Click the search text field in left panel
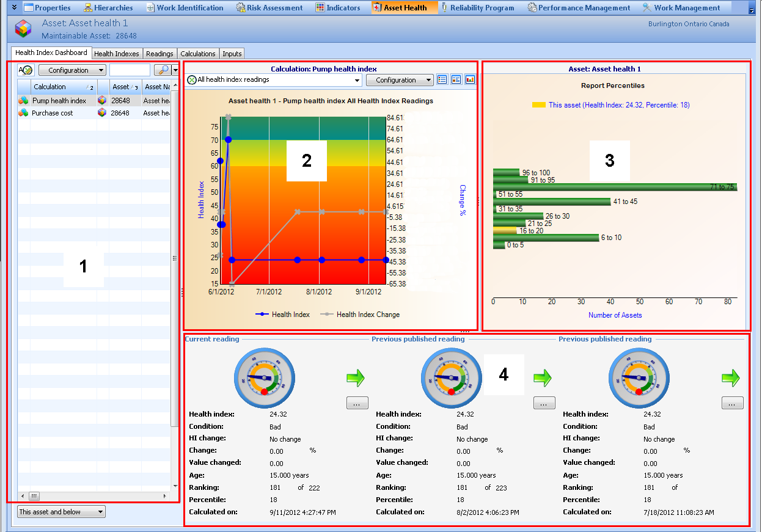This screenshot has height=532, width=762. click(x=130, y=70)
